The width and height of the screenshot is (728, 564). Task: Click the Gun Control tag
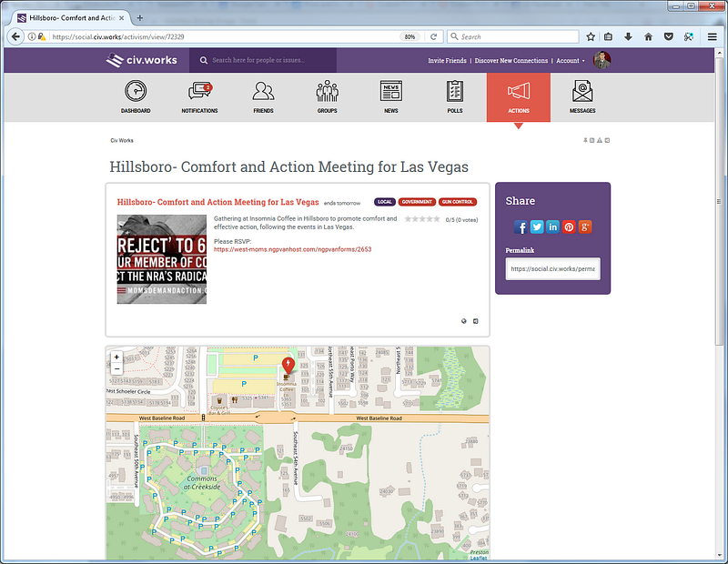(x=457, y=202)
